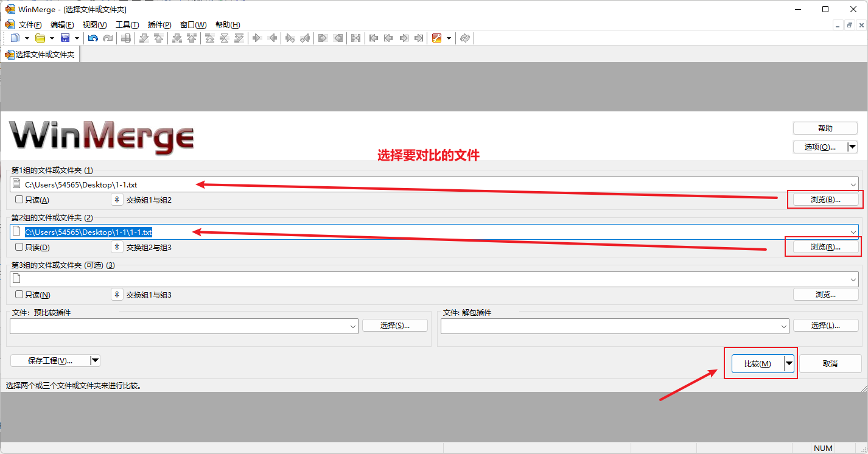Click the Copy Right toolbar icon
The width and height of the screenshot is (868, 454).
tap(256, 38)
